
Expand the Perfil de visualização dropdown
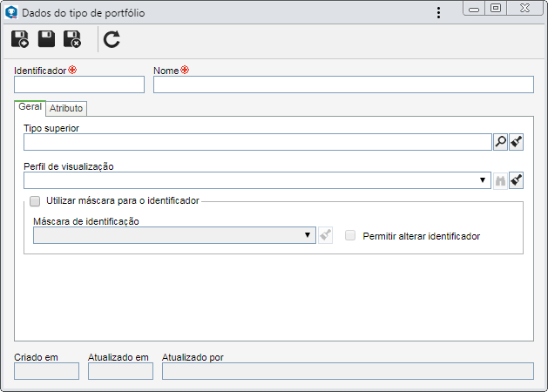click(483, 180)
